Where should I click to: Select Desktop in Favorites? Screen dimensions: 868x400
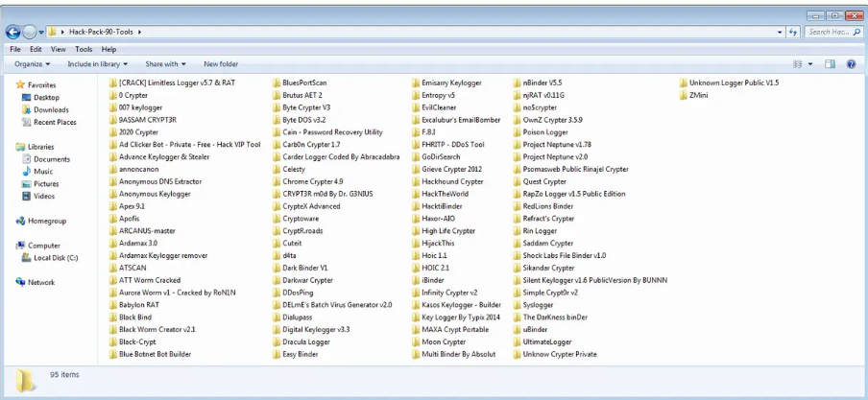(x=40, y=98)
